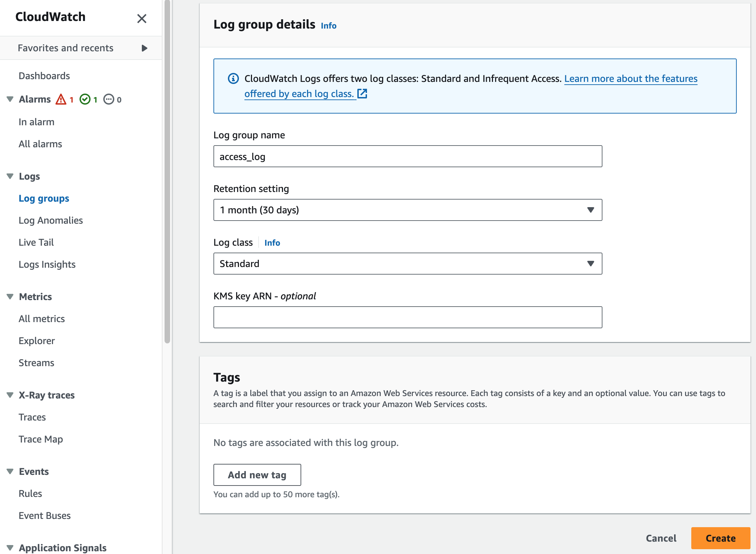Image resolution: width=756 pixels, height=554 pixels.
Task: Click the insufficient data alarm icon
Action: pyautogui.click(x=109, y=99)
